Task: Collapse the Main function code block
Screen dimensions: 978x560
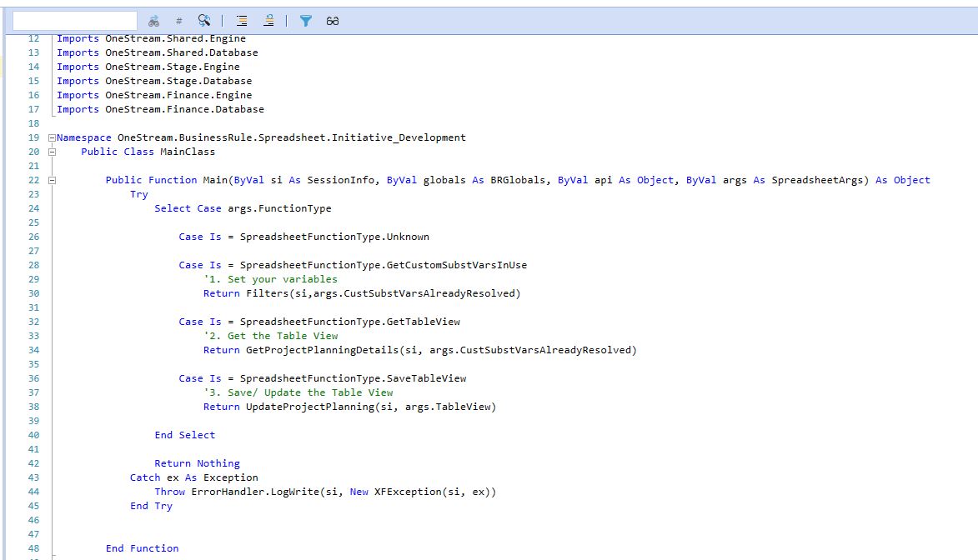Action: 51,180
